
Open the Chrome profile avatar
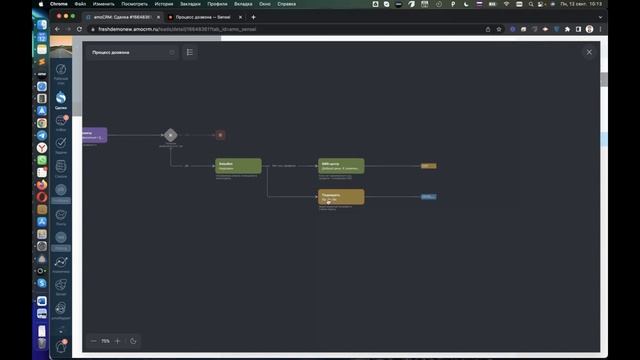coord(589,29)
